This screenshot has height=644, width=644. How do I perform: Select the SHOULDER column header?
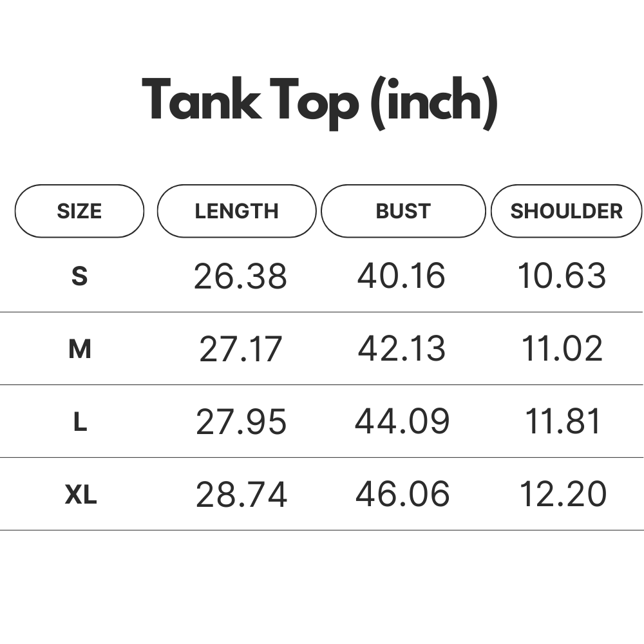[x=566, y=211]
